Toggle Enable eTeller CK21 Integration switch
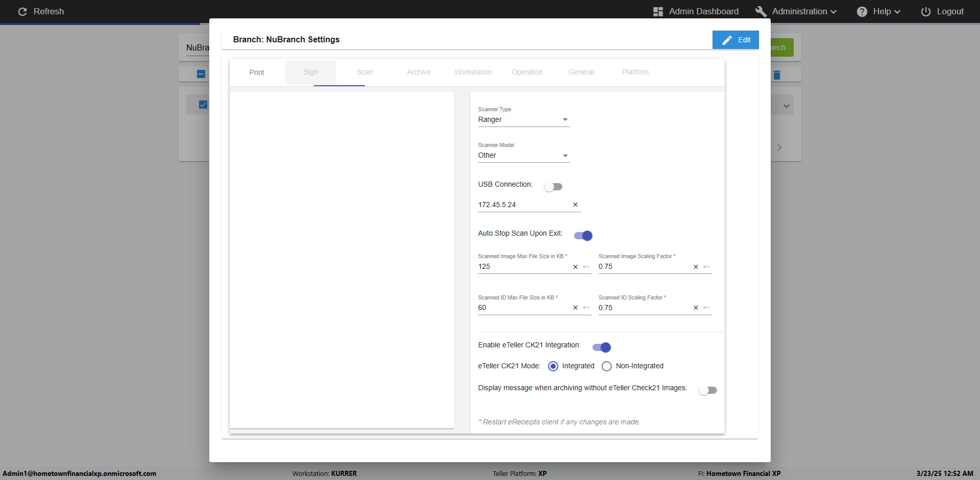Image resolution: width=980 pixels, height=480 pixels. [x=601, y=347]
